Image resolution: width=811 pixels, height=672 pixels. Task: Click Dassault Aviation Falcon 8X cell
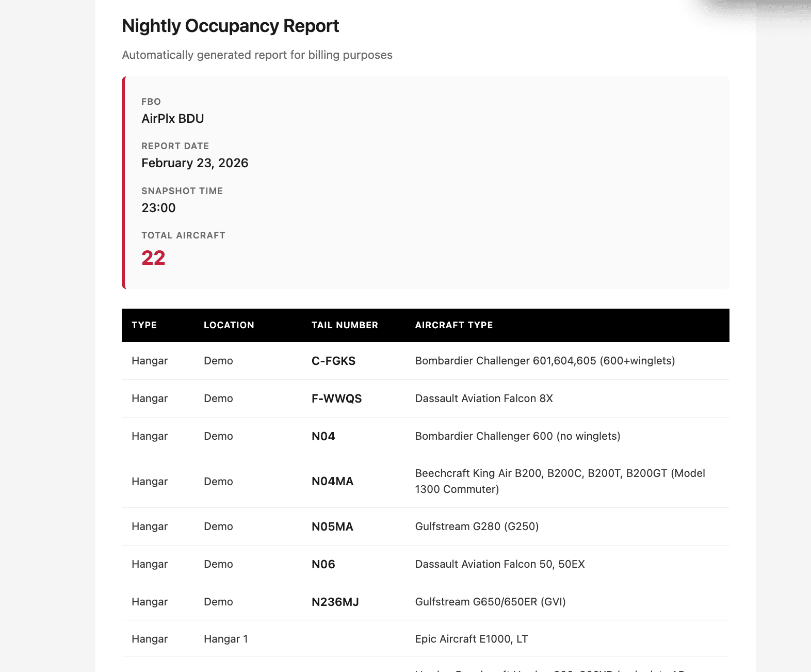tap(484, 398)
